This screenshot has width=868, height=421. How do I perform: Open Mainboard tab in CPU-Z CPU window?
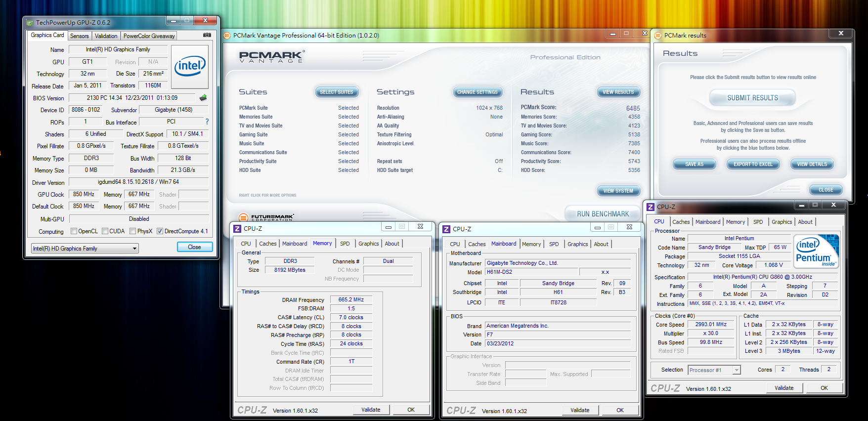708,222
